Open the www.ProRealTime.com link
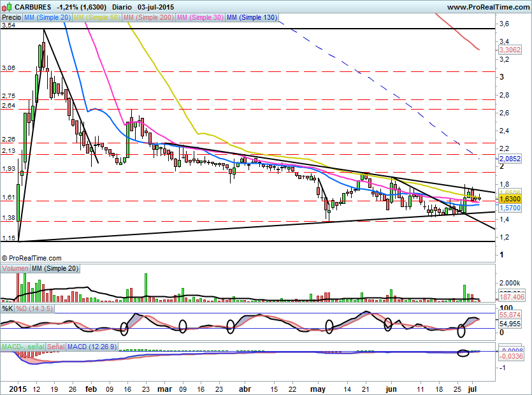Image resolution: width=532 pixels, height=395 pixels. [487, 7]
